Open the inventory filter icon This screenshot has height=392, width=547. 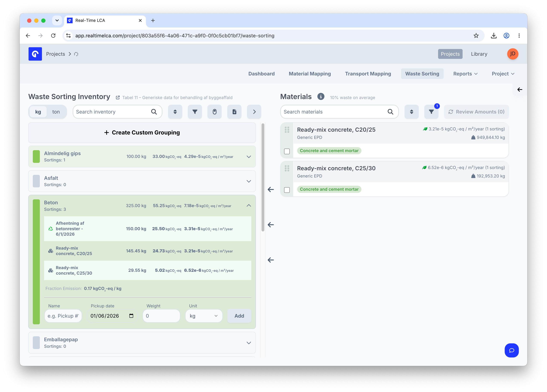[195, 112]
